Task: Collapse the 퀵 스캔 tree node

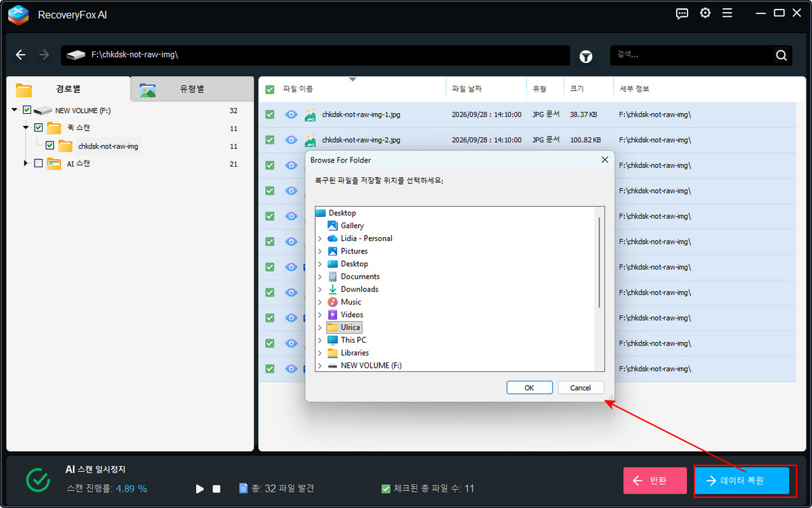Action: click(x=26, y=127)
